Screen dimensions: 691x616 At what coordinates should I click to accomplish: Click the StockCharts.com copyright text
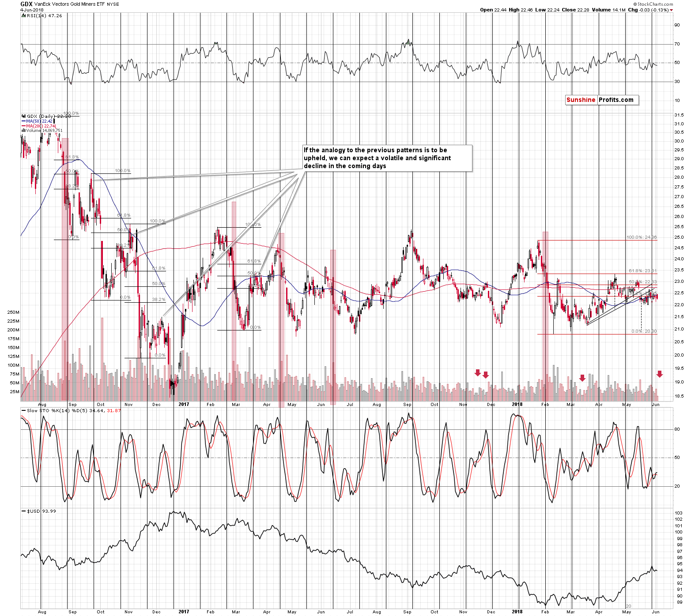pos(653,4)
